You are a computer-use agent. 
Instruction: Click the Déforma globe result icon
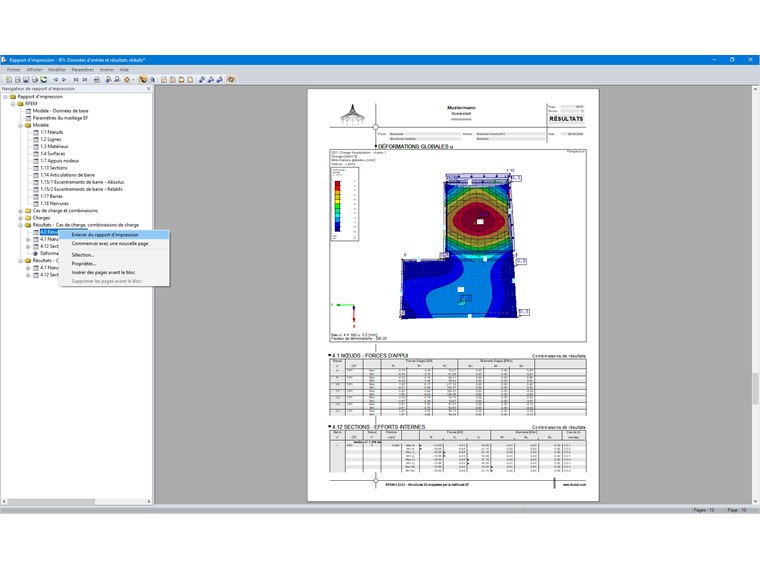click(35, 253)
